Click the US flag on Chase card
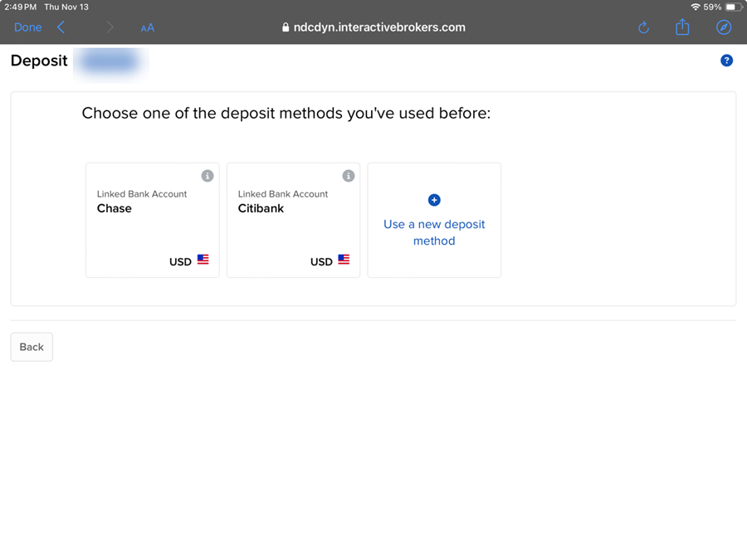The width and height of the screenshot is (747, 560). pos(203,260)
